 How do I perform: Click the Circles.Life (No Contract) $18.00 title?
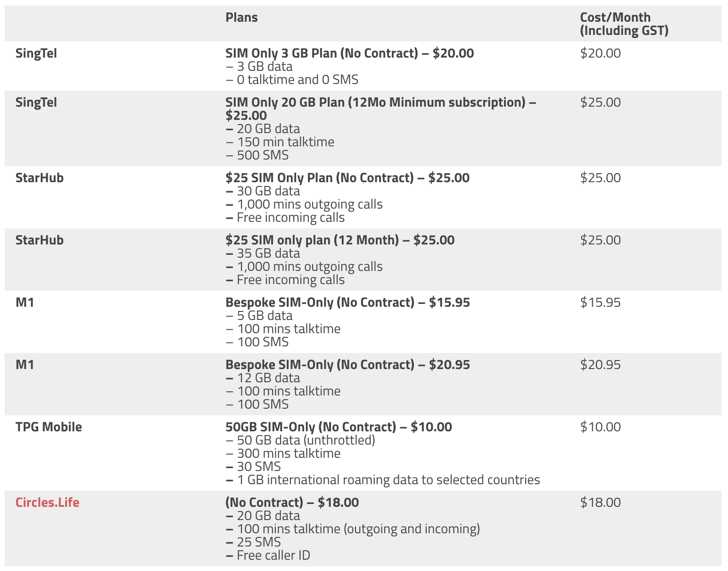292,503
